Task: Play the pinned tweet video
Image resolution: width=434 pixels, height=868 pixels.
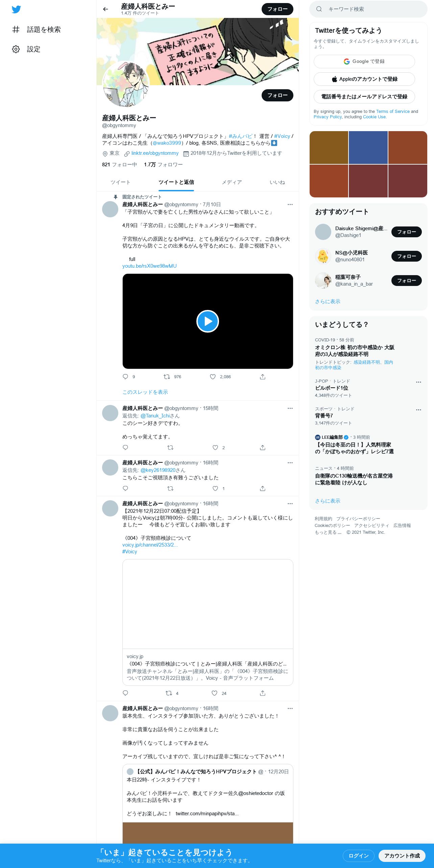Action: click(208, 321)
